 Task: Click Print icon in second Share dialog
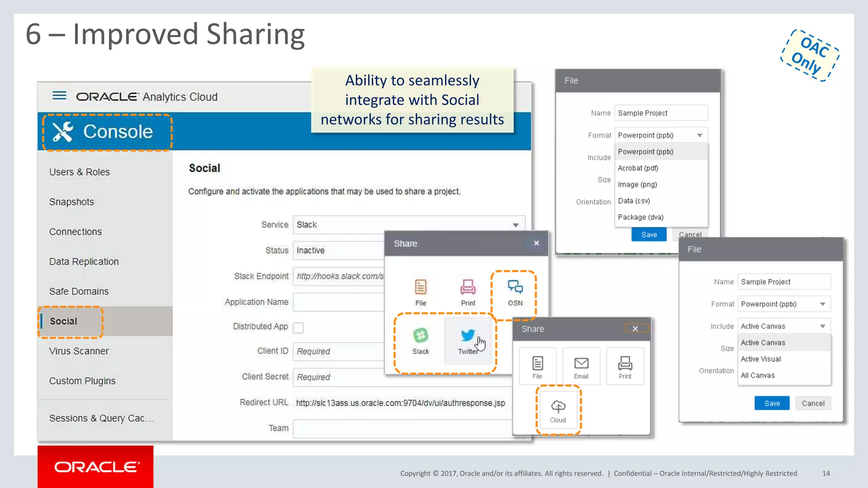[625, 366]
